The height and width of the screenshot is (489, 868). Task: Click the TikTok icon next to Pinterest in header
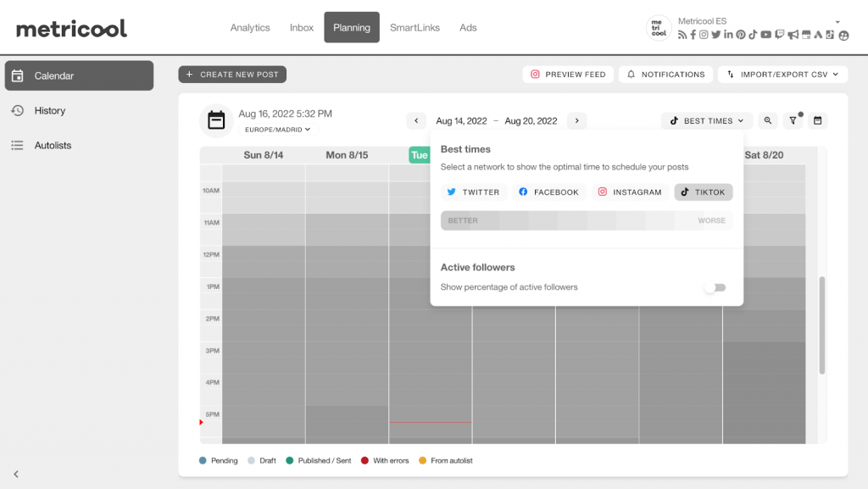tap(753, 35)
